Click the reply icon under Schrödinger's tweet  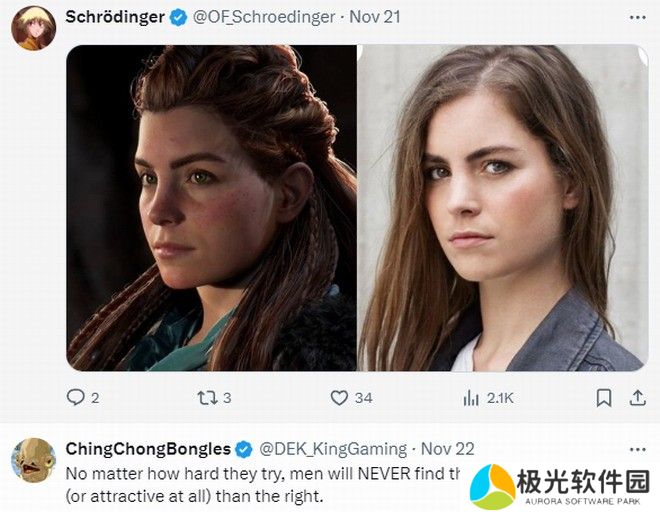[76, 397]
